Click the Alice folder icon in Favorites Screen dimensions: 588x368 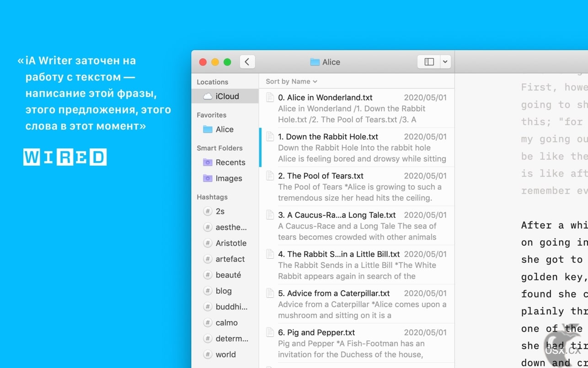208,130
